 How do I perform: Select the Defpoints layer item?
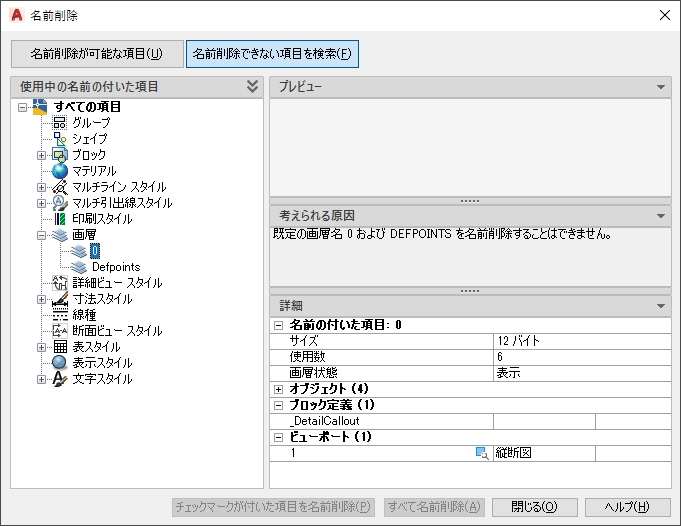point(116,267)
